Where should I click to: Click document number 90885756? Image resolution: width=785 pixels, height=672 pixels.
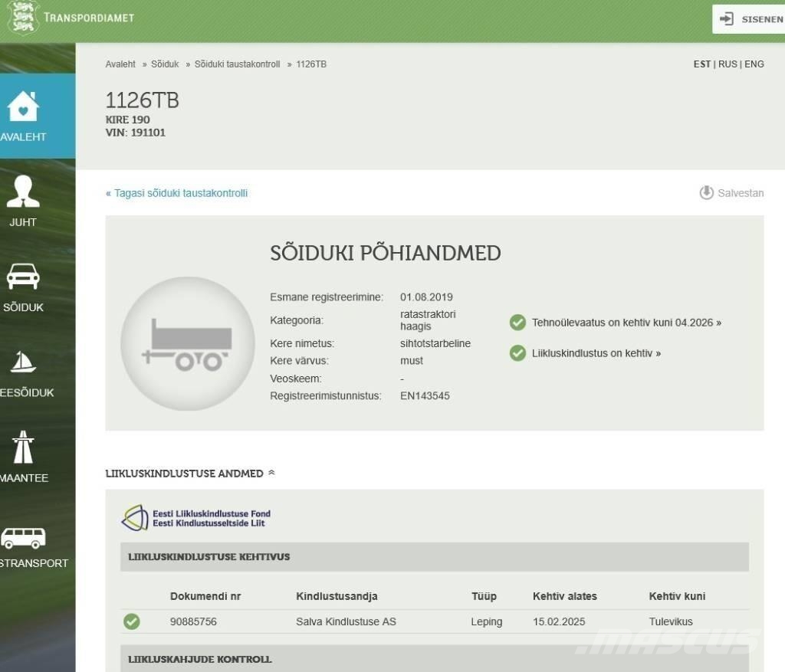193,621
